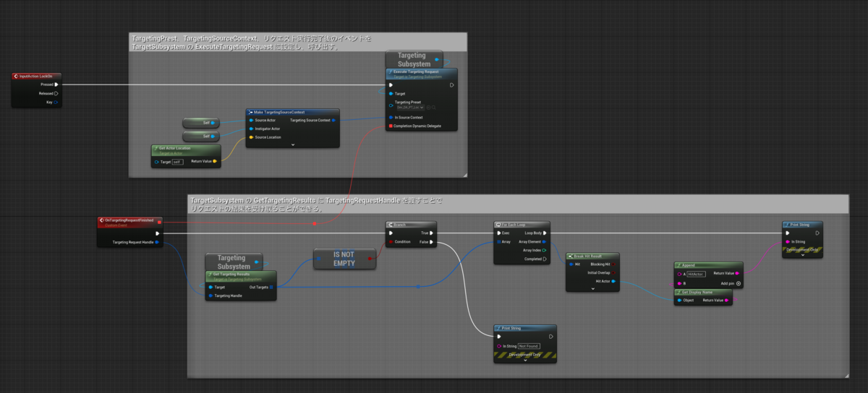
Task: Click the Targeting Request Handle output pin
Action: [x=158, y=243]
